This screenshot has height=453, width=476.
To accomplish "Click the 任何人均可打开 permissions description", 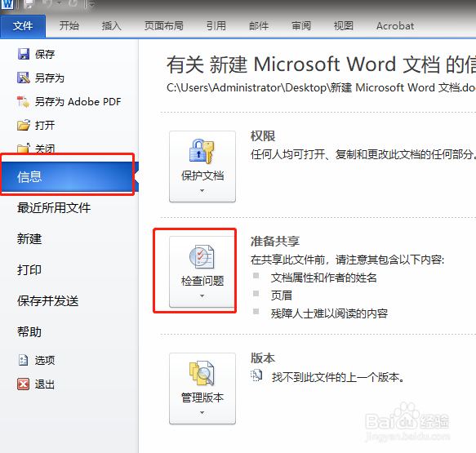I will click(x=363, y=154).
